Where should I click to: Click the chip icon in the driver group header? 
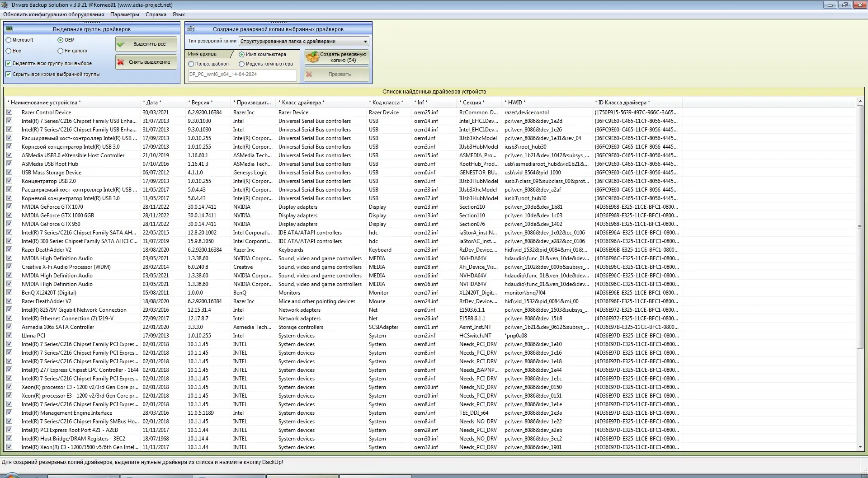tap(9, 29)
